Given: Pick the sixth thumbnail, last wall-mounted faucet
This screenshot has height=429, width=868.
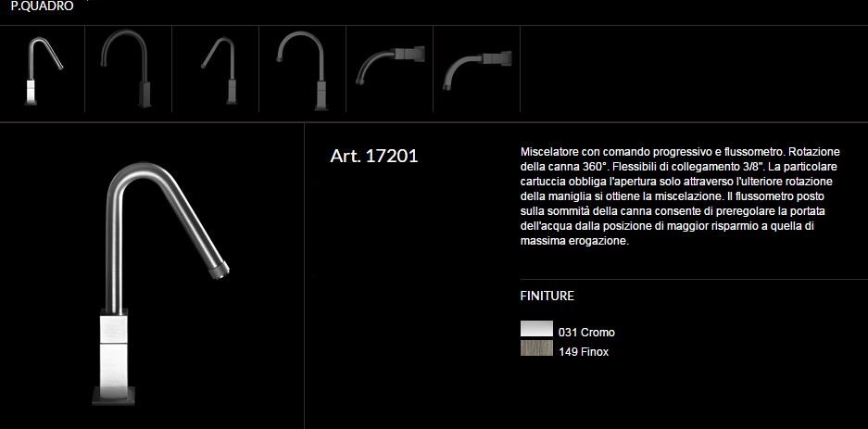Looking at the screenshot, I should (476, 69).
